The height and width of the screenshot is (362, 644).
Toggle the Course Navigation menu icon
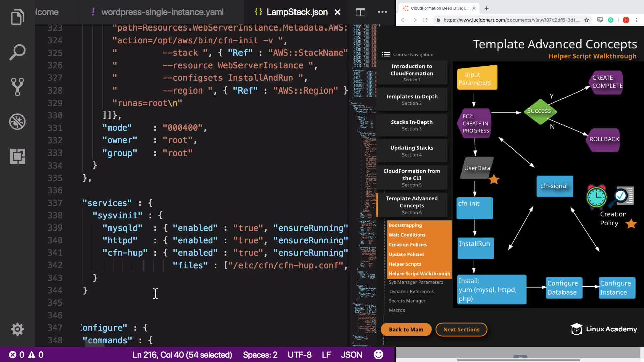point(386,54)
